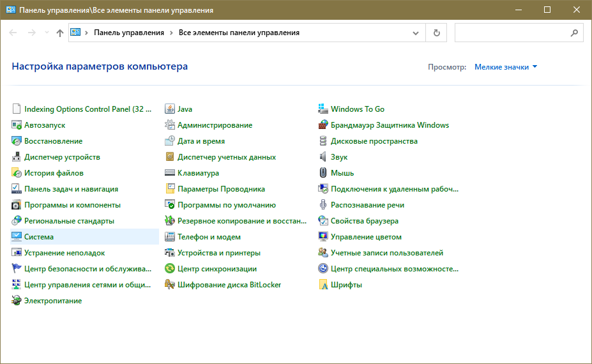Expand the recent locations arrow beside navigation buttons
The height and width of the screenshot is (364, 592).
[47, 33]
